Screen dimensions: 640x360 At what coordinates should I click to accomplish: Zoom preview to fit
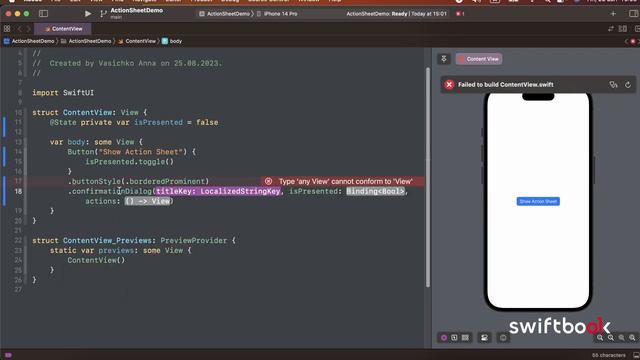click(x=621, y=338)
